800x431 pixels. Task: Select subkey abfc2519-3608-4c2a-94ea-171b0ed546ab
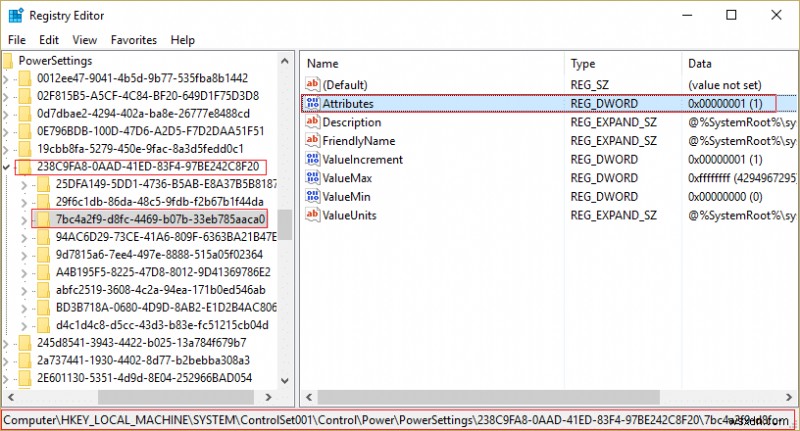pyautogui.click(x=160, y=290)
